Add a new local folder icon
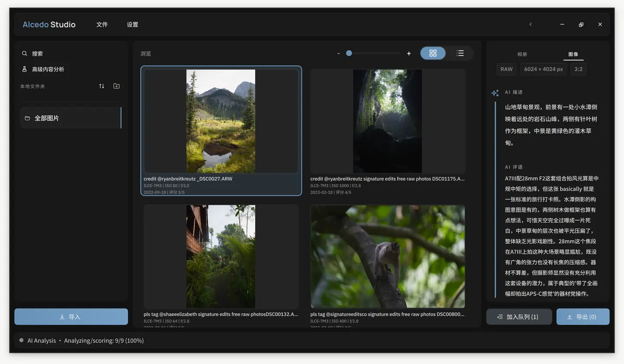This screenshot has width=624, height=364. 117,86
